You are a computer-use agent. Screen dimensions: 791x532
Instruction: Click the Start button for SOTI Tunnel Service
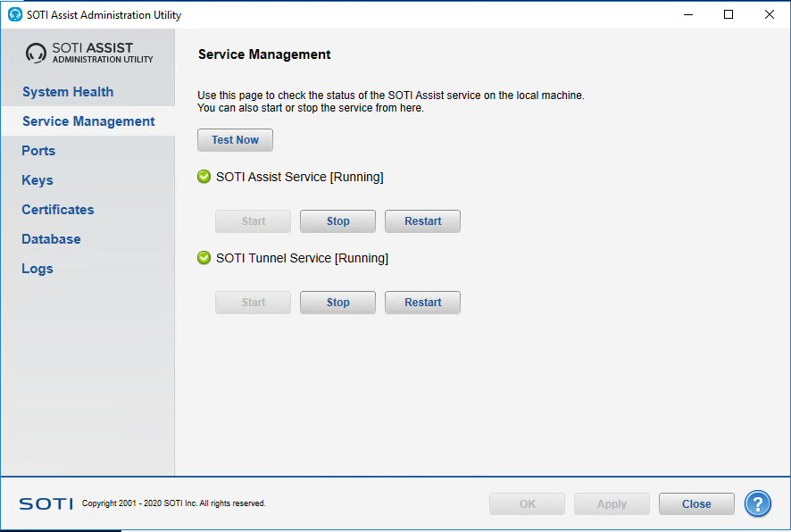pyautogui.click(x=254, y=303)
